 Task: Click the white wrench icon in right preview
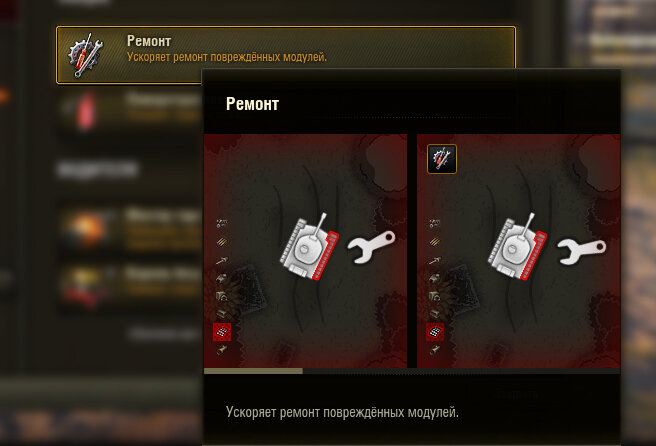coord(581,250)
